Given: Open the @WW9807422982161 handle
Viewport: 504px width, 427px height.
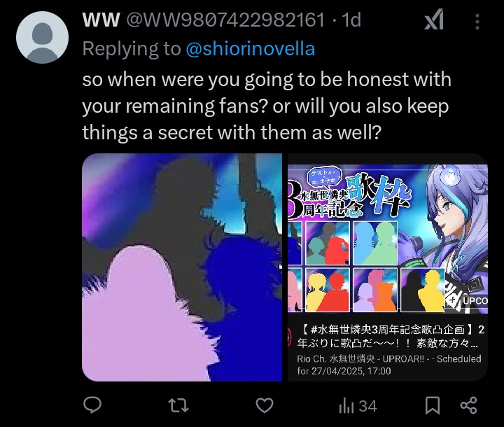Looking at the screenshot, I should click(225, 20).
